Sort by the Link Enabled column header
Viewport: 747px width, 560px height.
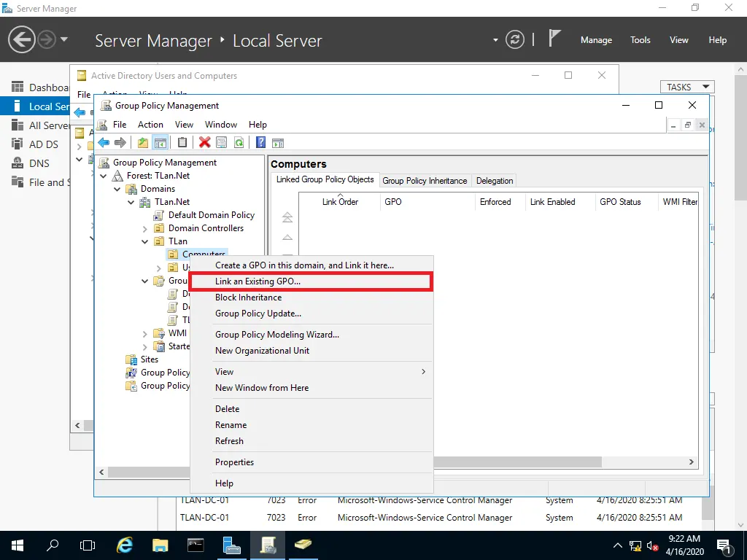(x=560, y=201)
